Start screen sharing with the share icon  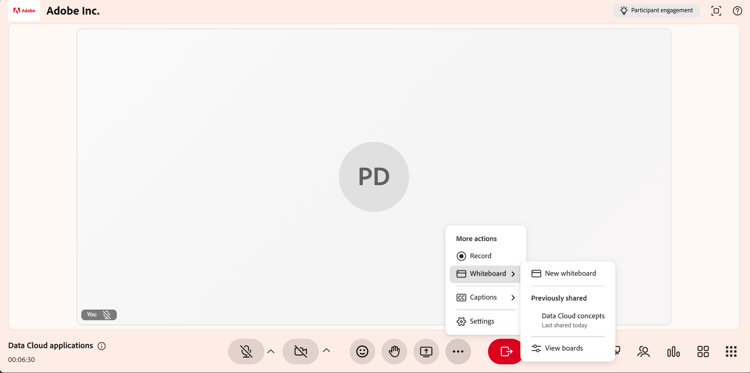click(x=426, y=351)
